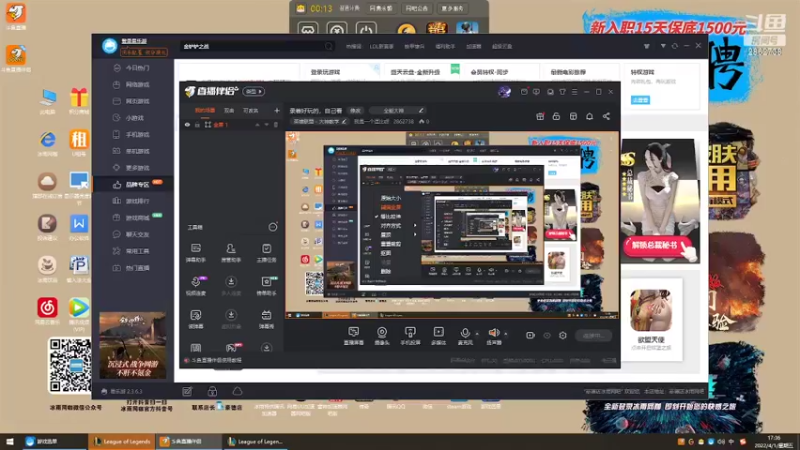Switch to the third scene tab
This screenshot has height=450, width=800.
click(x=250, y=110)
